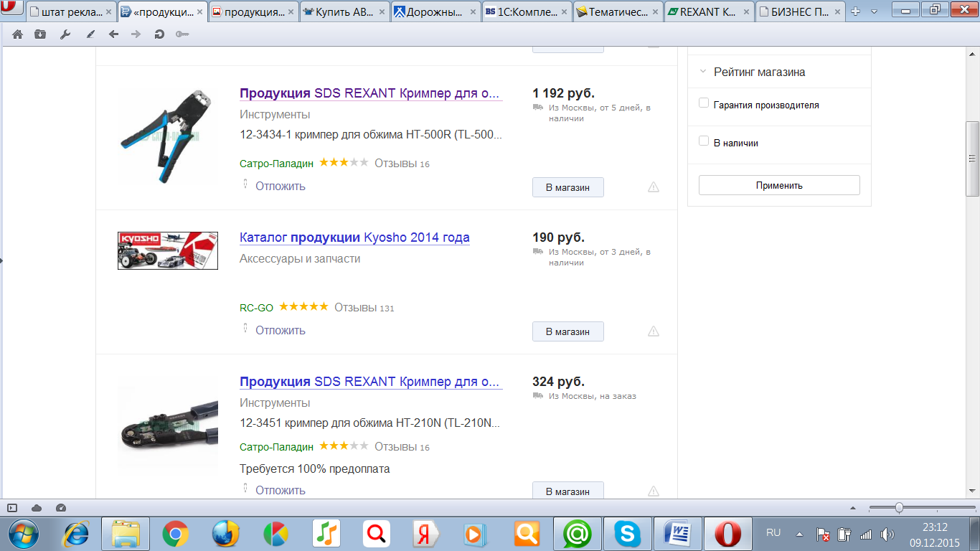Click В магазин for the 1 192 руб. crimper
Viewport: 980px width, 551px height.
click(567, 187)
